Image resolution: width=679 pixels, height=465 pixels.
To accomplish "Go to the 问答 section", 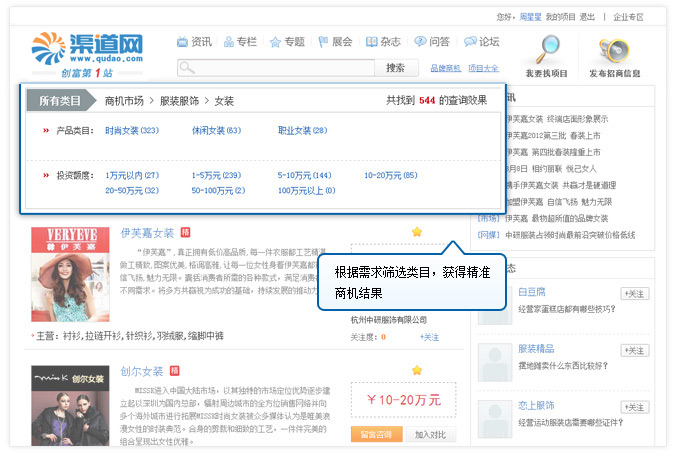I will [432, 42].
